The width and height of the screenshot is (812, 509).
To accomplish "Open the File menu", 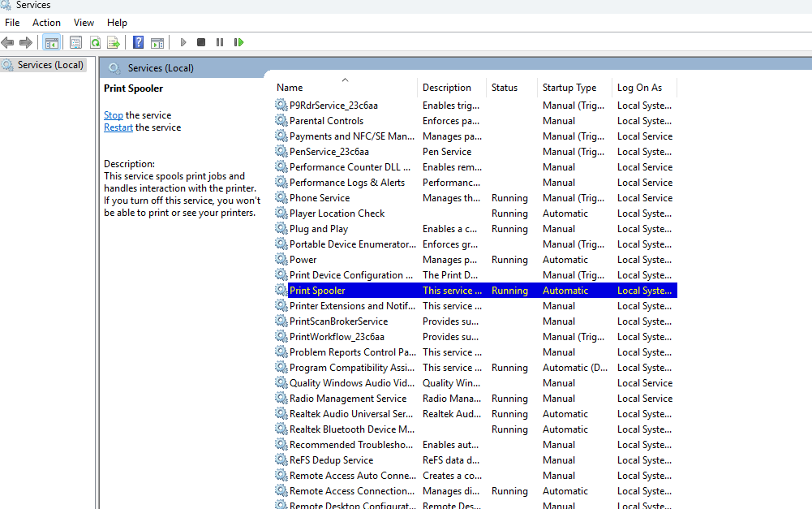I will click(x=12, y=23).
